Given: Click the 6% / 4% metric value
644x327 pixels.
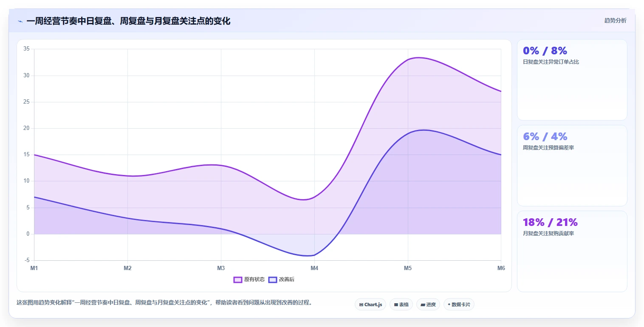Looking at the screenshot, I should (x=545, y=136).
